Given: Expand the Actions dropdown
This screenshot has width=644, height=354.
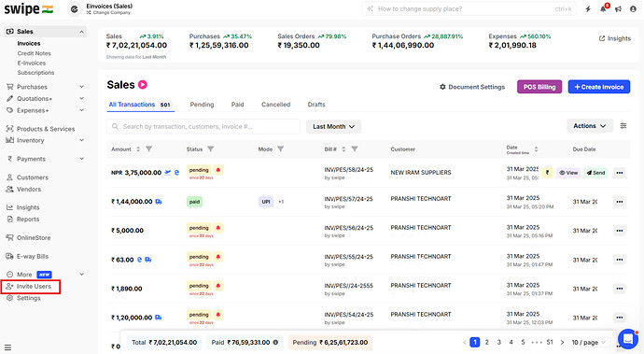Looking at the screenshot, I should click(590, 126).
